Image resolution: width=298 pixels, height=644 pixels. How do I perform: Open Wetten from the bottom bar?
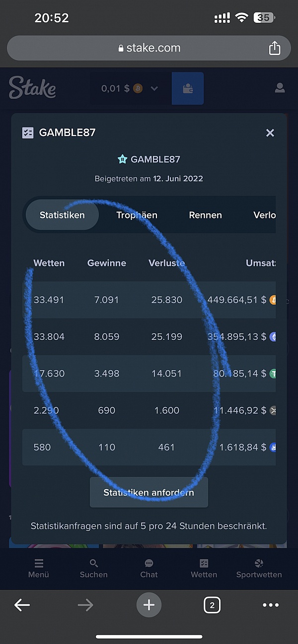(204, 568)
